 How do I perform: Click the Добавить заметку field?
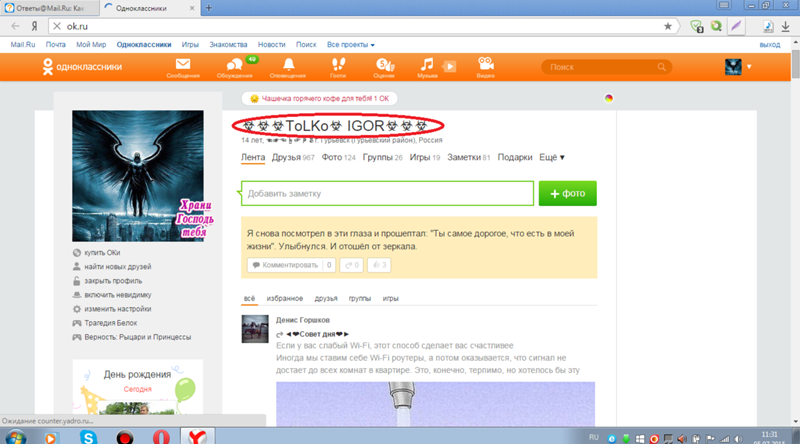pyautogui.click(x=387, y=193)
